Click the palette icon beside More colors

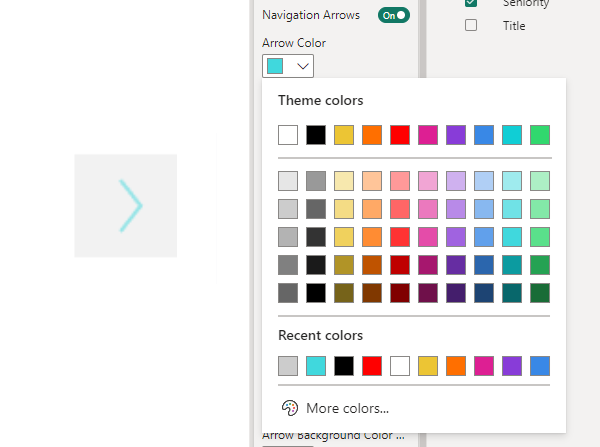click(290, 407)
